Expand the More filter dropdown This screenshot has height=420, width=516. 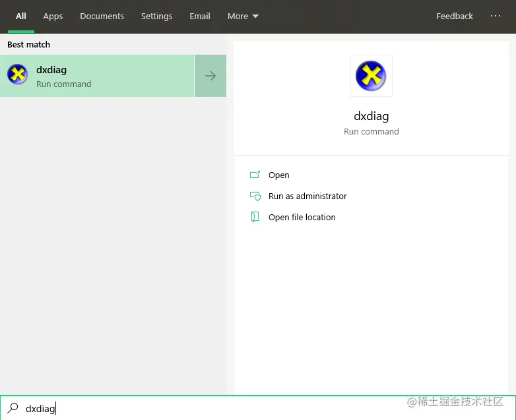click(x=243, y=16)
